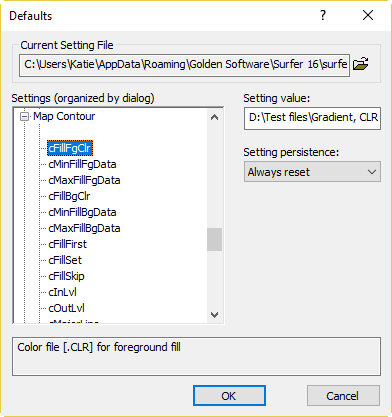This screenshot has width=392, height=417.
Task: Select the cMinFillBgData setting
Action: click(82, 212)
